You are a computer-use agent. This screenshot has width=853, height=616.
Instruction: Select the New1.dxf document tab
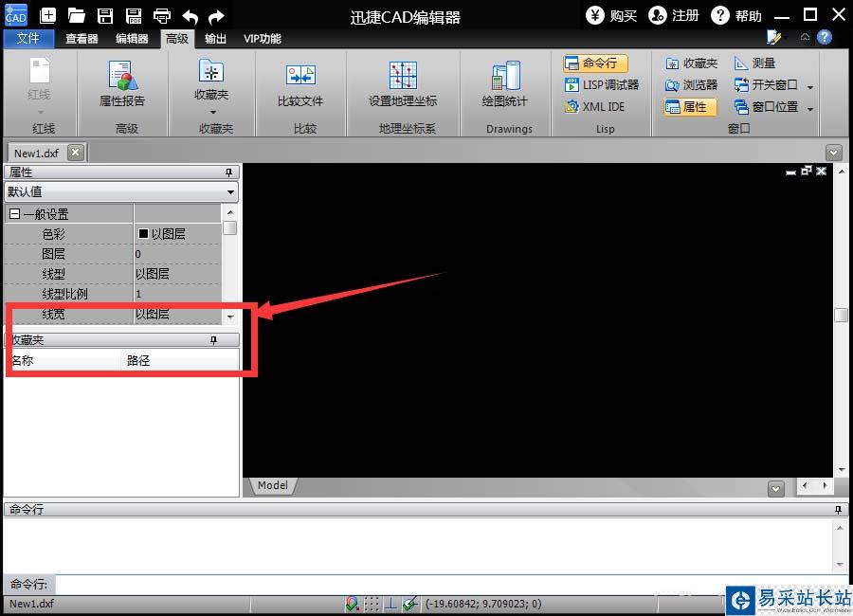(x=36, y=153)
